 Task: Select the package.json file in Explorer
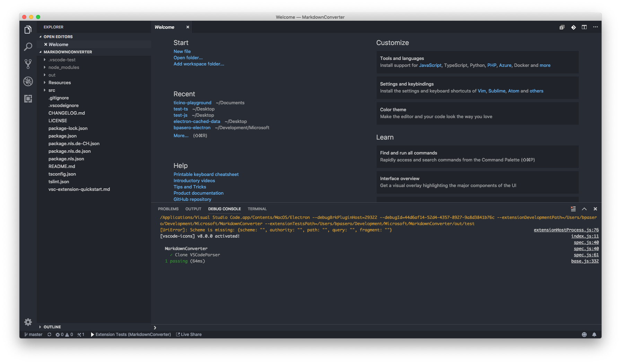(62, 136)
